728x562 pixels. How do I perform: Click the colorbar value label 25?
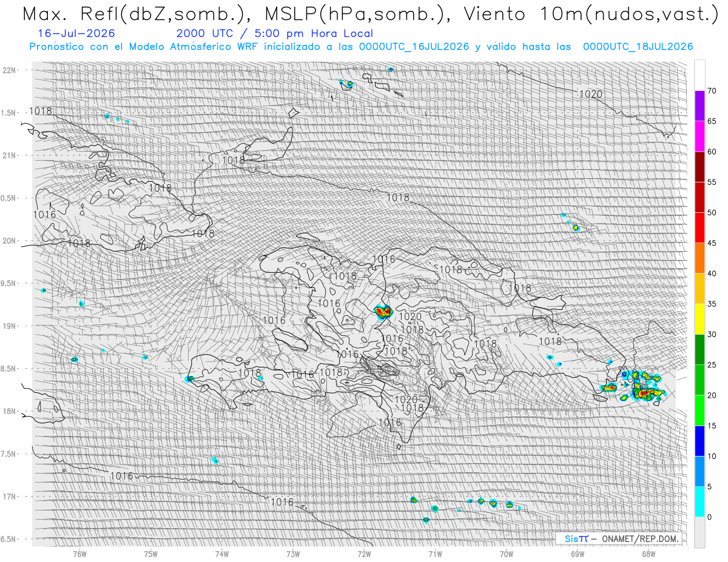tap(712, 365)
